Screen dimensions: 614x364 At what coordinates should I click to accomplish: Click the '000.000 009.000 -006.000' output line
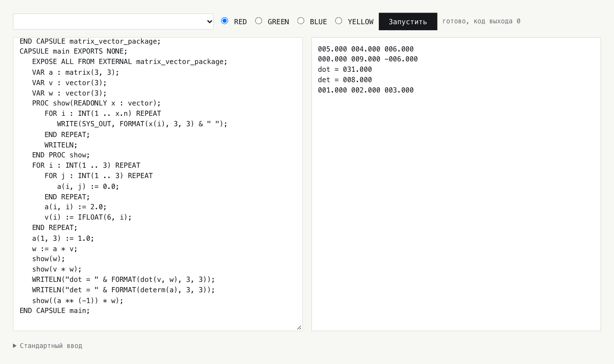(x=368, y=59)
